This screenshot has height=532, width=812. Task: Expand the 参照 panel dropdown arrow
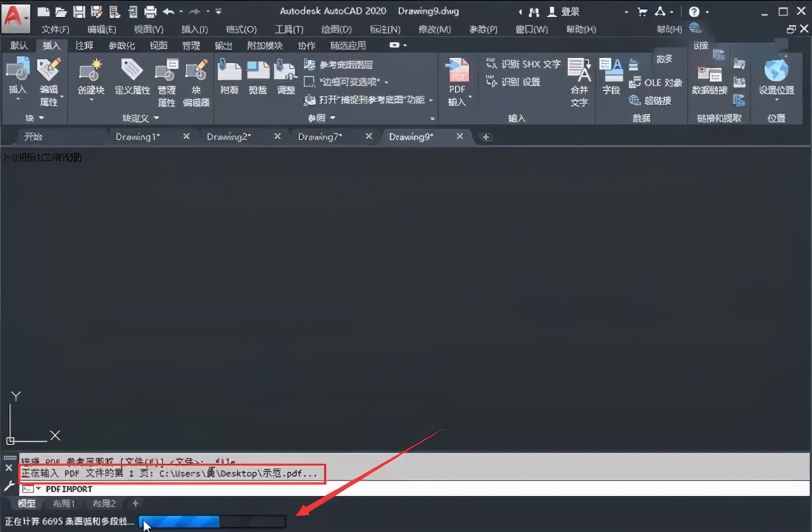(x=332, y=118)
